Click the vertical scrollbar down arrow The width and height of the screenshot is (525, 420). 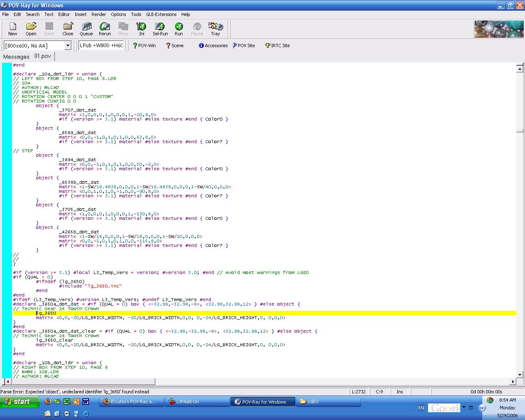point(520,374)
